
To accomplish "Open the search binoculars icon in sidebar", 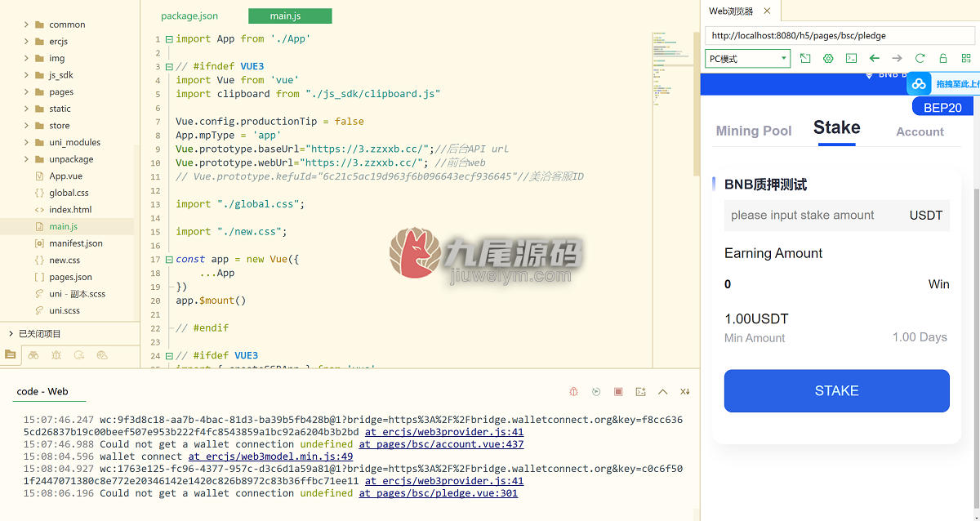I will coord(33,354).
